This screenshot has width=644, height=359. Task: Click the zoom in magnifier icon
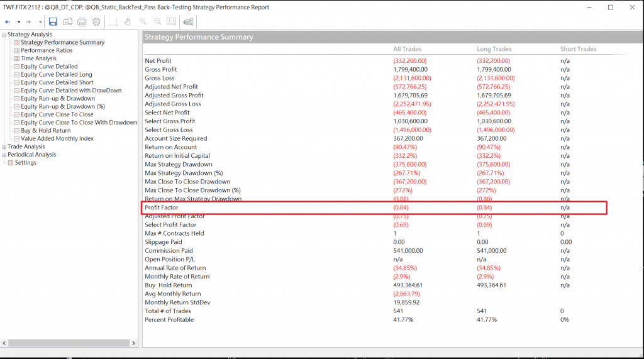[x=143, y=22]
